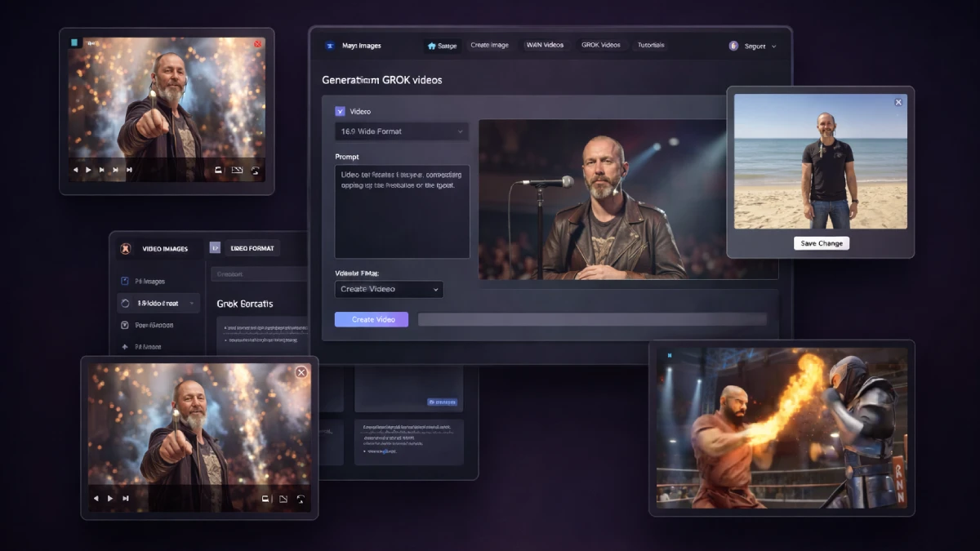This screenshot has width=980, height=551.
Task: Rewind in the top-left video player
Action: click(x=76, y=170)
